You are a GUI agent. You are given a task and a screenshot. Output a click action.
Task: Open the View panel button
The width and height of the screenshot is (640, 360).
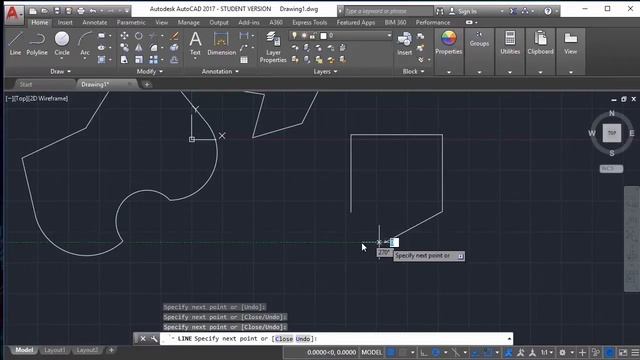click(x=571, y=42)
